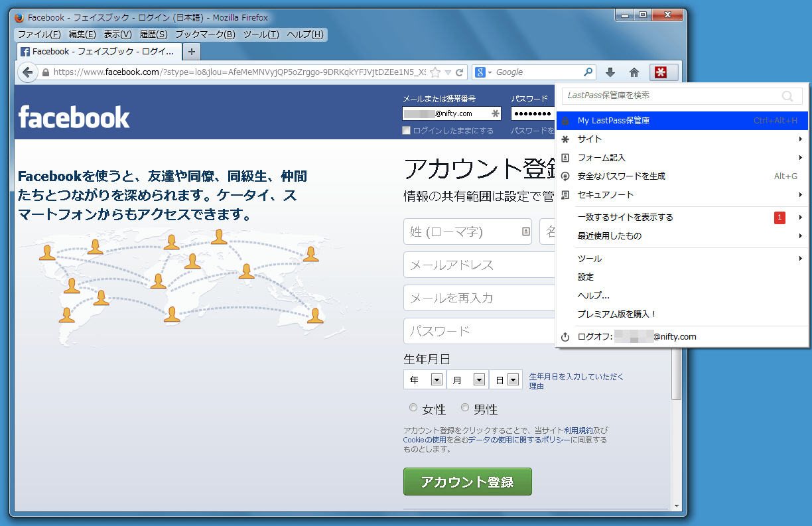Open new tab with plus button
The image size is (812, 526).
click(191, 52)
